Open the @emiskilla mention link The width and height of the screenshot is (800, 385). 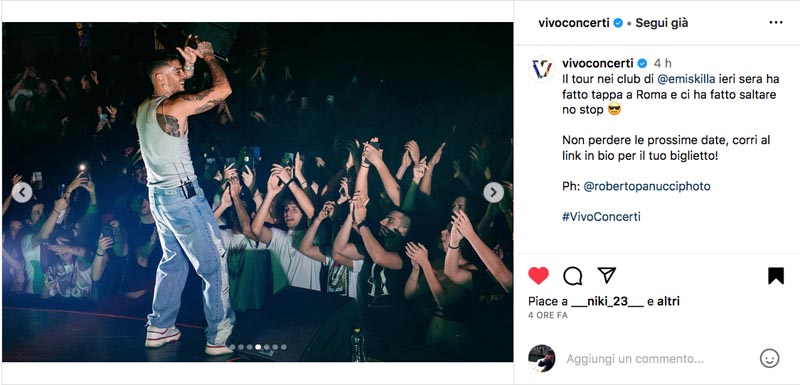pos(687,79)
